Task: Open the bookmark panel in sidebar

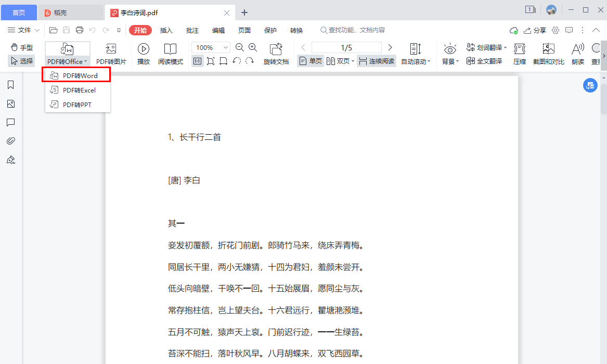Action: coord(10,85)
